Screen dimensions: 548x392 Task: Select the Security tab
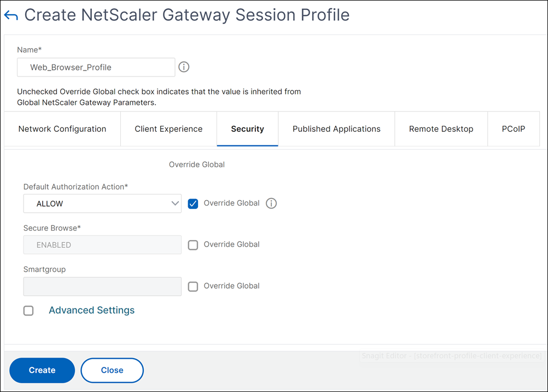[247, 129]
